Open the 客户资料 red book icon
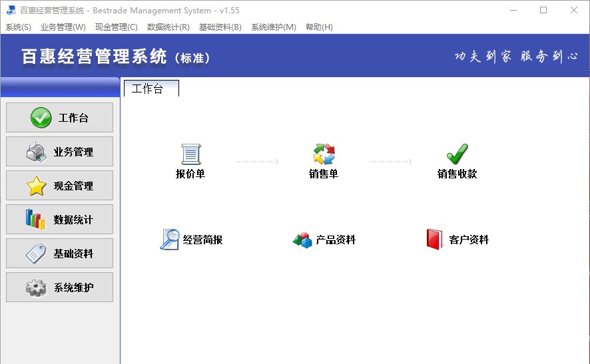Viewport: 590px width, 364px height. point(435,240)
